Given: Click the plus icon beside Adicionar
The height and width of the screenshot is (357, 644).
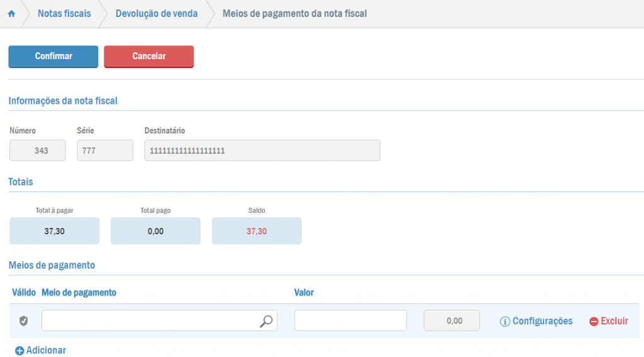Looking at the screenshot, I should click(x=19, y=351).
